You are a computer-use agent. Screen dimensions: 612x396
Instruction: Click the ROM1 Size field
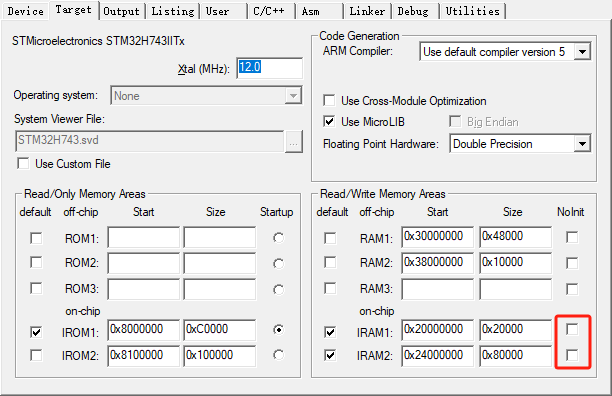click(220, 237)
